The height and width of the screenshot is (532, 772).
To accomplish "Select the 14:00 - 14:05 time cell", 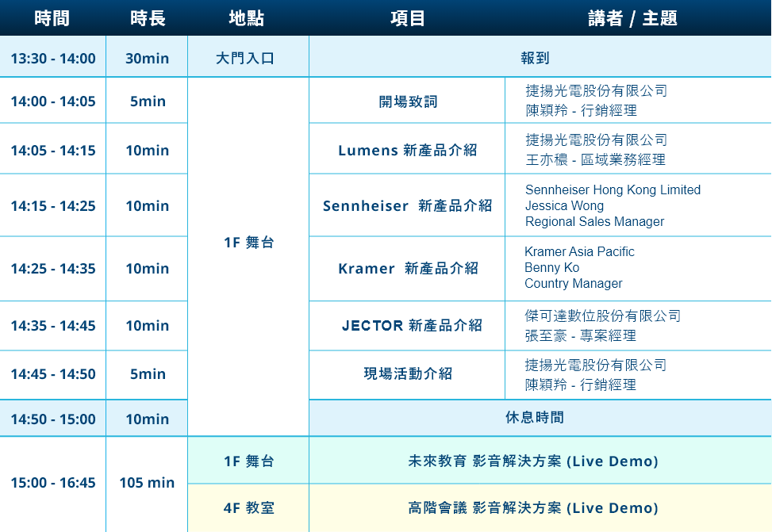I will pos(53,101).
